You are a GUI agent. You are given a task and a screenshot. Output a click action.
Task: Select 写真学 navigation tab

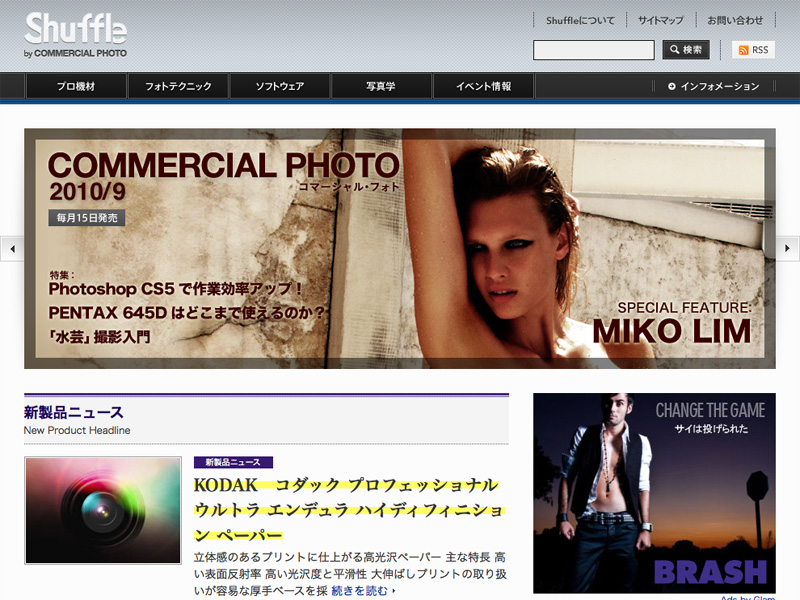pos(381,86)
